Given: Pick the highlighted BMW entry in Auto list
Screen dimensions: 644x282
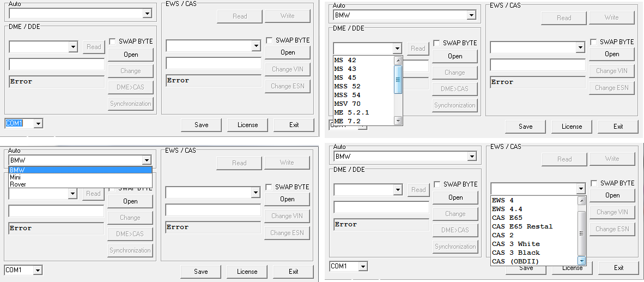Looking at the screenshot, I should point(17,170).
